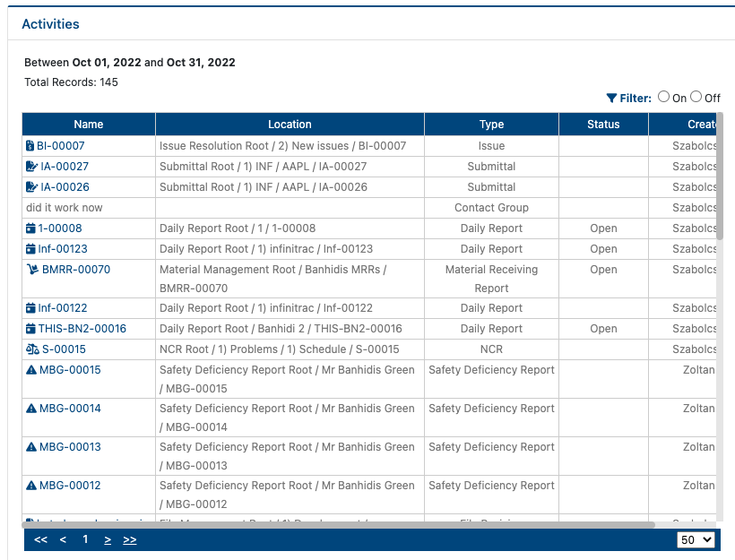Click the vertical table scrollbar
Image resolution: width=735 pixels, height=560 pixels.
tap(720, 176)
